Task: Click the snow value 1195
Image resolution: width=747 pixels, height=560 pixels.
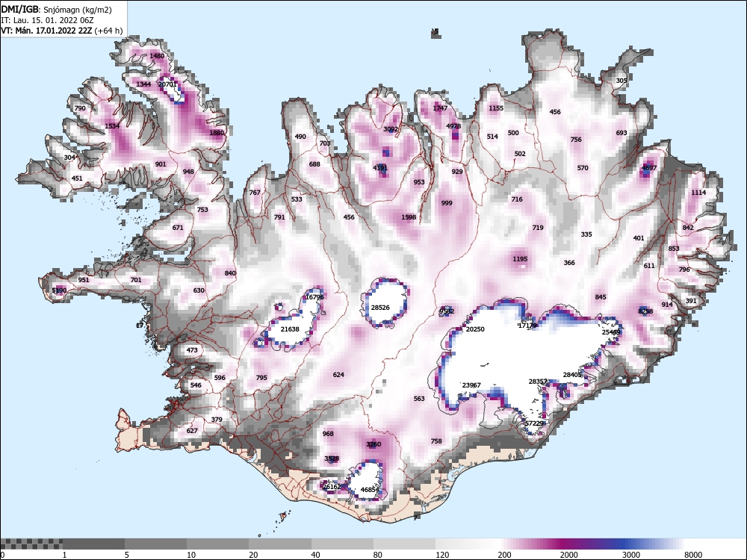Action: pyautogui.click(x=520, y=259)
